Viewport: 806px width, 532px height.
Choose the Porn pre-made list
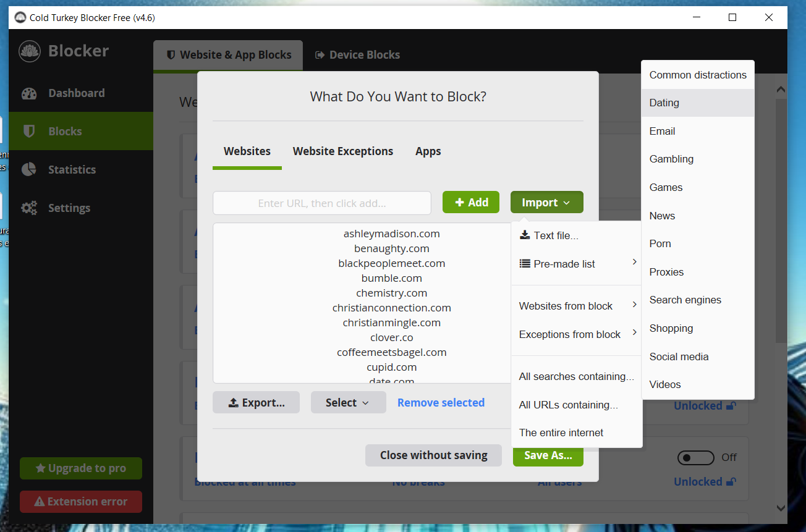[x=698, y=243]
